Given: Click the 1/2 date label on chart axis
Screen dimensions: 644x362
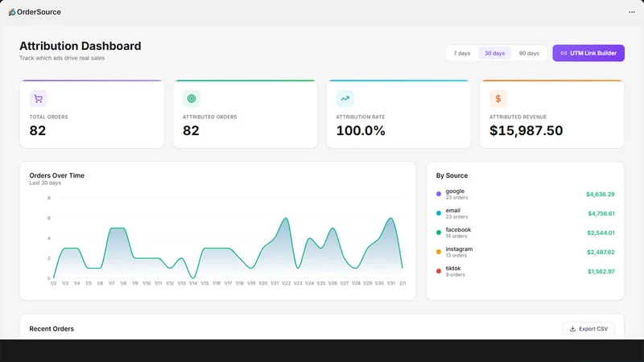Looking at the screenshot, I should [x=53, y=283].
